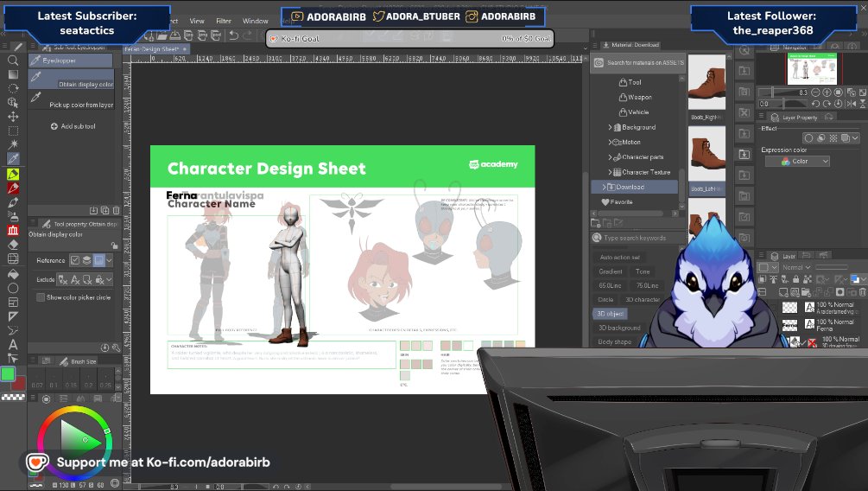Toggle the Reference checkmark icon option
The width and height of the screenshot is (868, 491).
[x=75, y=260]
